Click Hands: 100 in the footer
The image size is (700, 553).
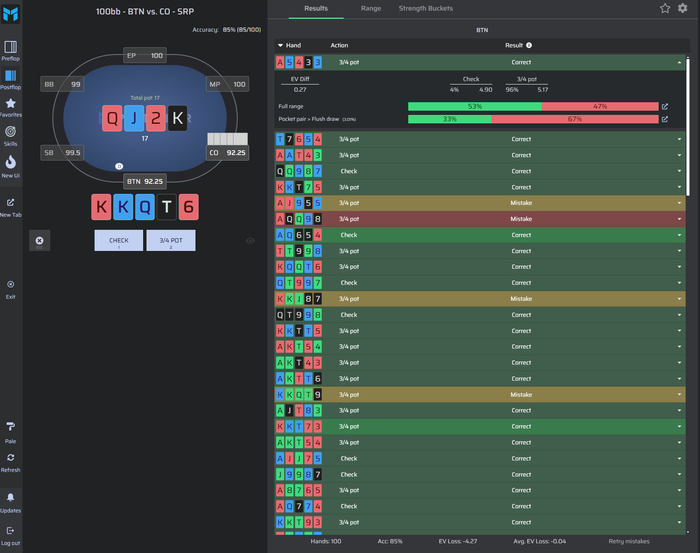pos(326,541)
